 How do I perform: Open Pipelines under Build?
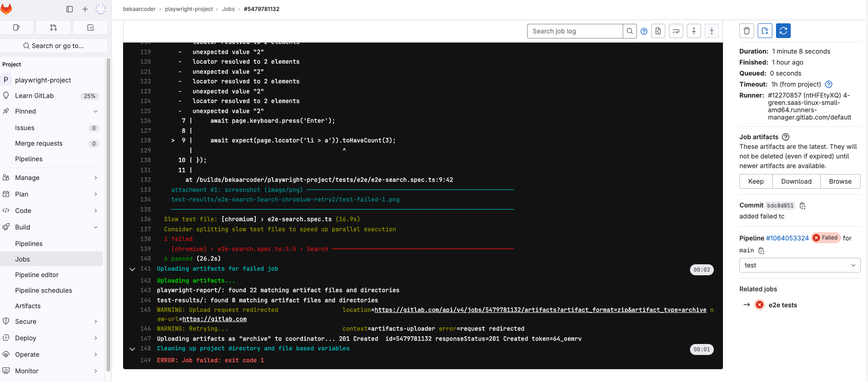[x=51, y=244]
